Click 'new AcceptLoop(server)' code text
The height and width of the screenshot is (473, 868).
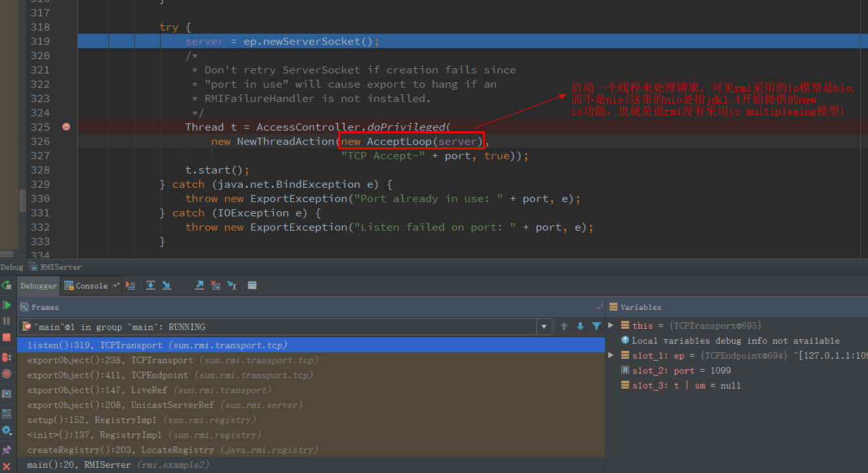coord(412,141)
